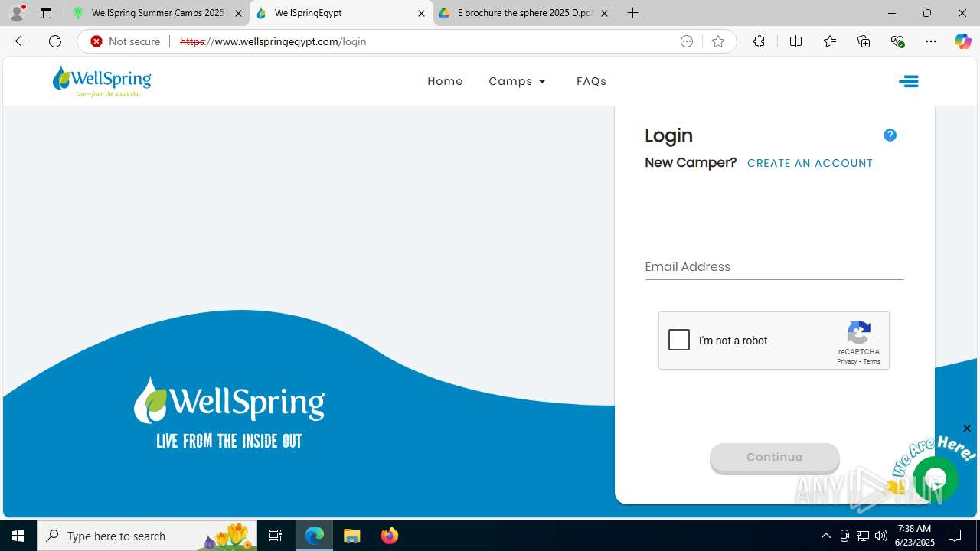Open the browser Extensions icon
Screen dimensions: 980x551
[759, 41]
